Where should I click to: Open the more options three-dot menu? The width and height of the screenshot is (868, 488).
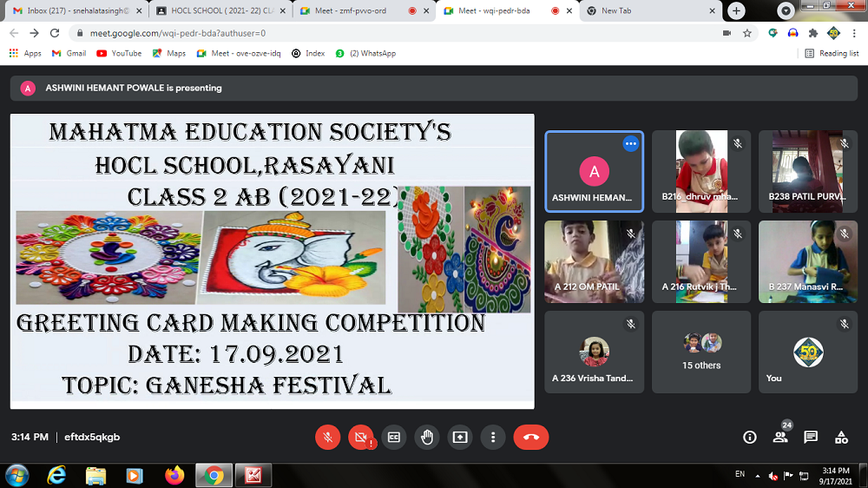click(x=492, y=438)
